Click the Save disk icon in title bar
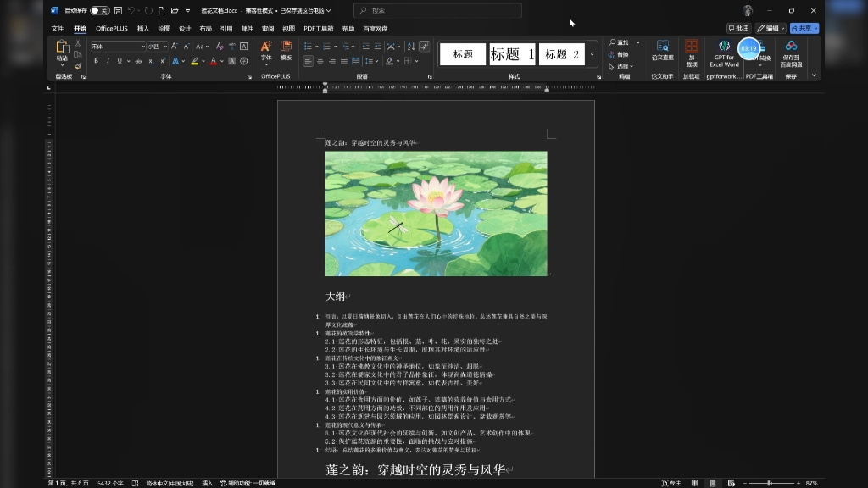The height and width of the screenshot is (488, 868). click(118, 10)
